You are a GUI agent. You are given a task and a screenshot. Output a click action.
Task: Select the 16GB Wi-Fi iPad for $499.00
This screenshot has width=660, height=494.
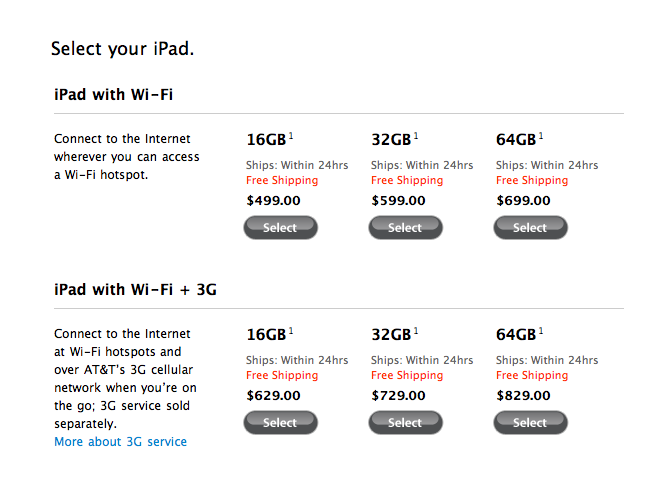280,228
